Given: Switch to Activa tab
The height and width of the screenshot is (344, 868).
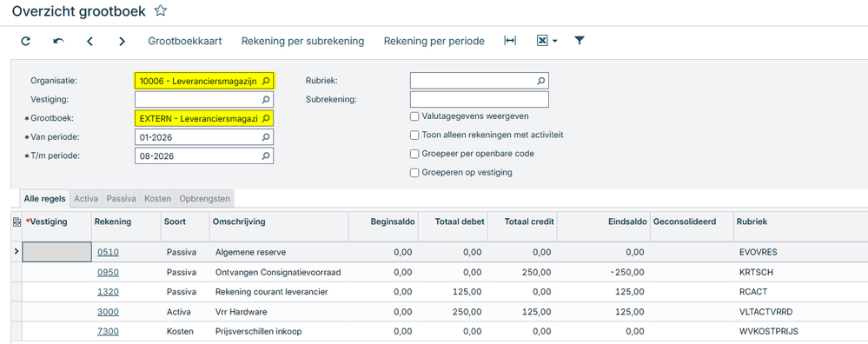Looking at the screenshot, I should click(x=86, y=198).
